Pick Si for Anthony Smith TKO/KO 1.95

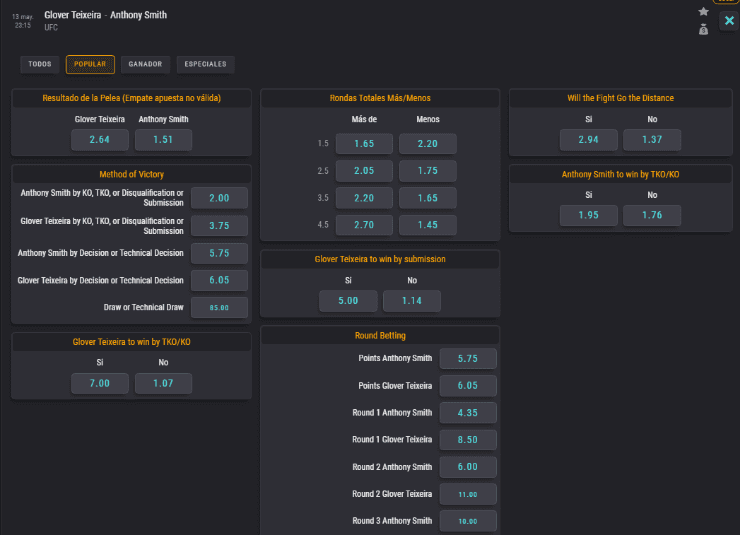coord(589,215)
